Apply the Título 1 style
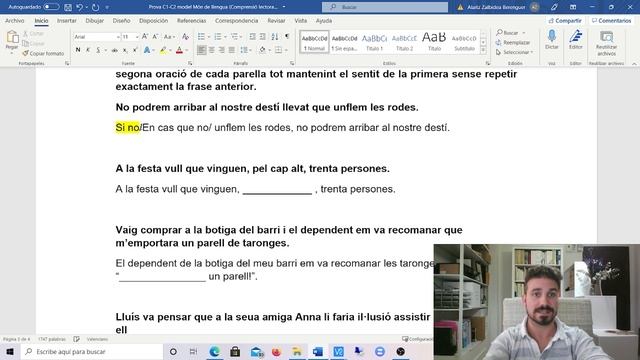 (x=374, y=42)
